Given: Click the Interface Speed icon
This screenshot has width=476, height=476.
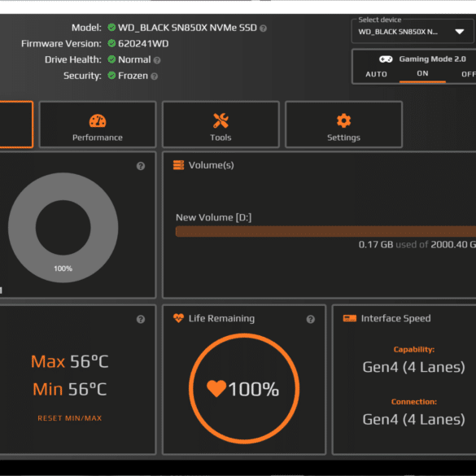Looking at the screenshot, I should click(x=349, y=318).
